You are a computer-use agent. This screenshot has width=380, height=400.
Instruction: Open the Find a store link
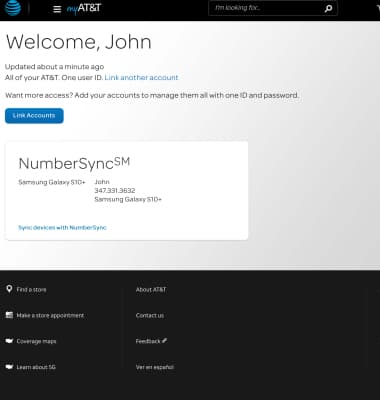click(31, 290)
